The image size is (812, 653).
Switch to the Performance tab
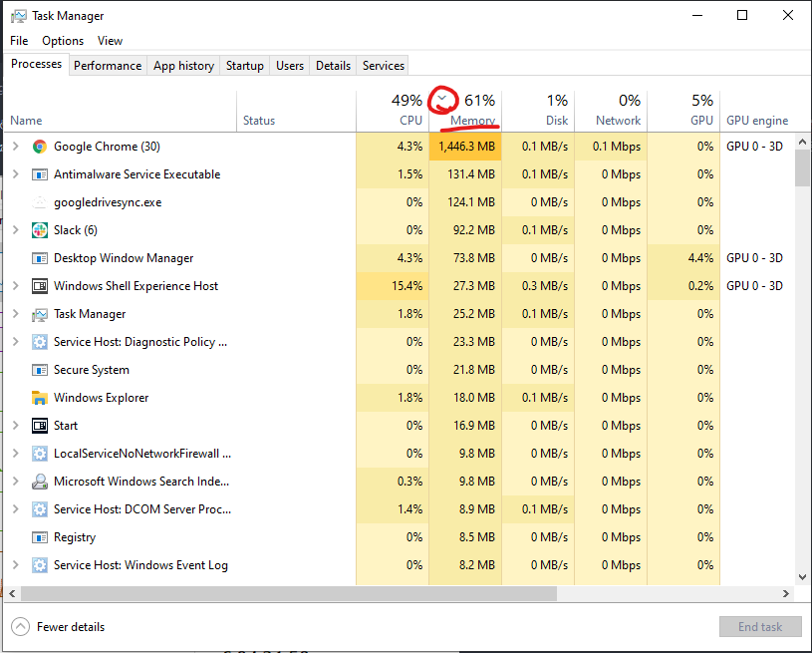108,66
